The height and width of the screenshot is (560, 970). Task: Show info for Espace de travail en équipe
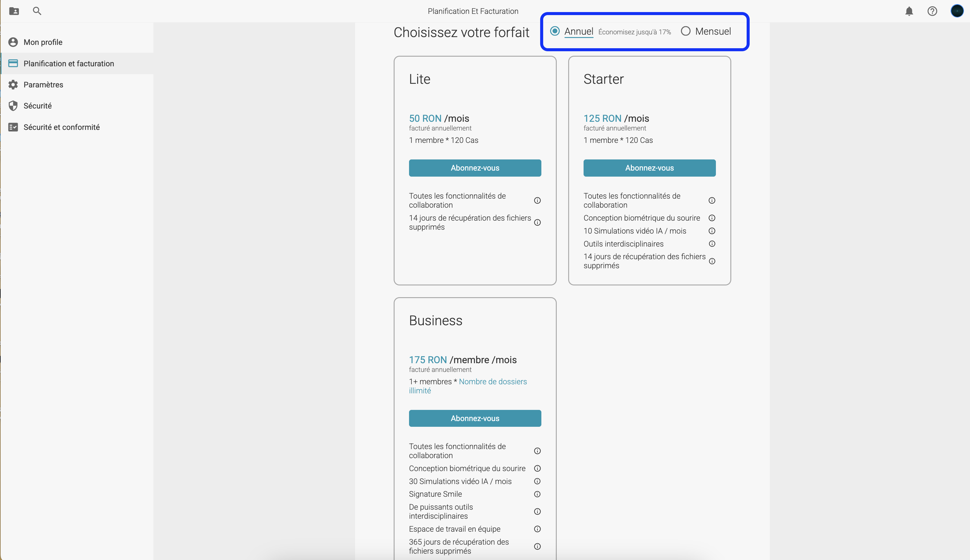point(537,529)
